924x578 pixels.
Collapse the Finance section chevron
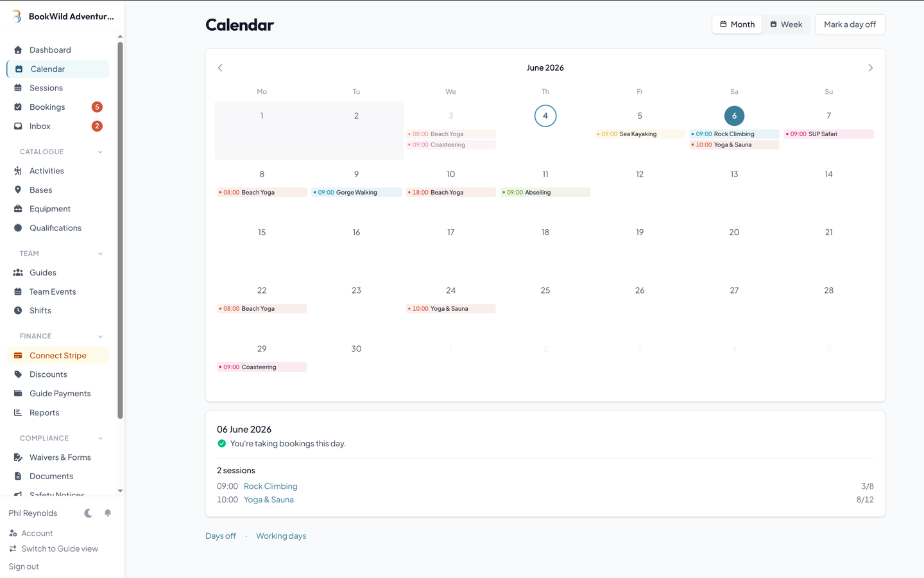100,337
